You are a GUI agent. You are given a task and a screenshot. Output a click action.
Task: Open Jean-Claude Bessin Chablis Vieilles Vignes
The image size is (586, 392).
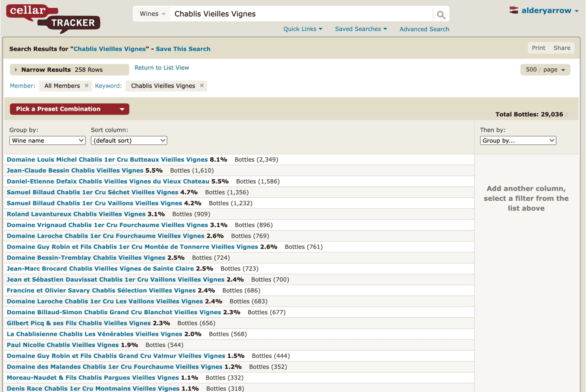pyautogui.click(x=75, y=170)
